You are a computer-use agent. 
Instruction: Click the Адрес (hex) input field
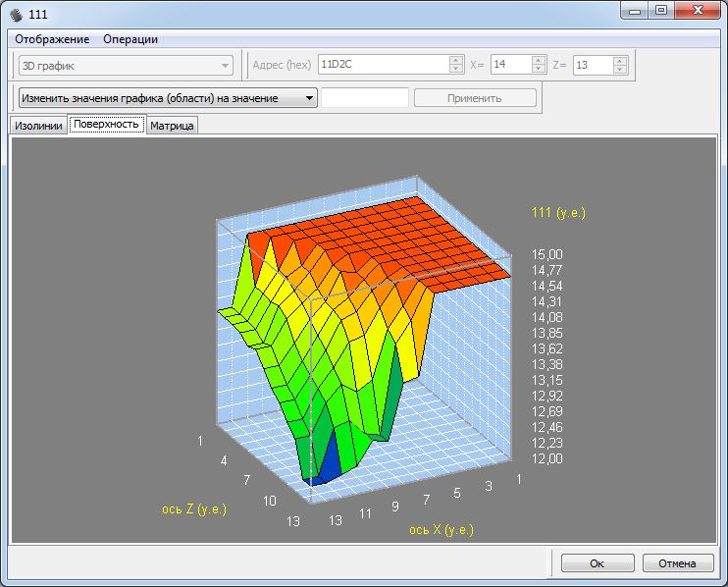(383, 65)
